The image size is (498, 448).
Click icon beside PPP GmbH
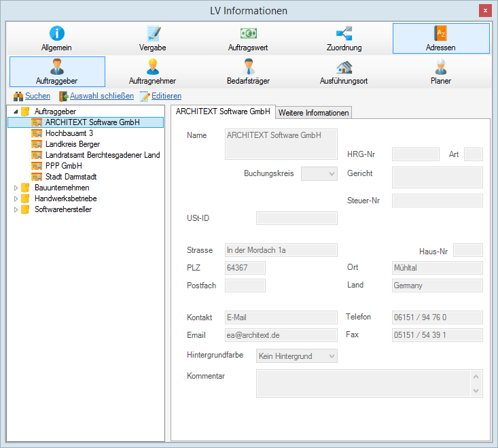tap(37, 166)
